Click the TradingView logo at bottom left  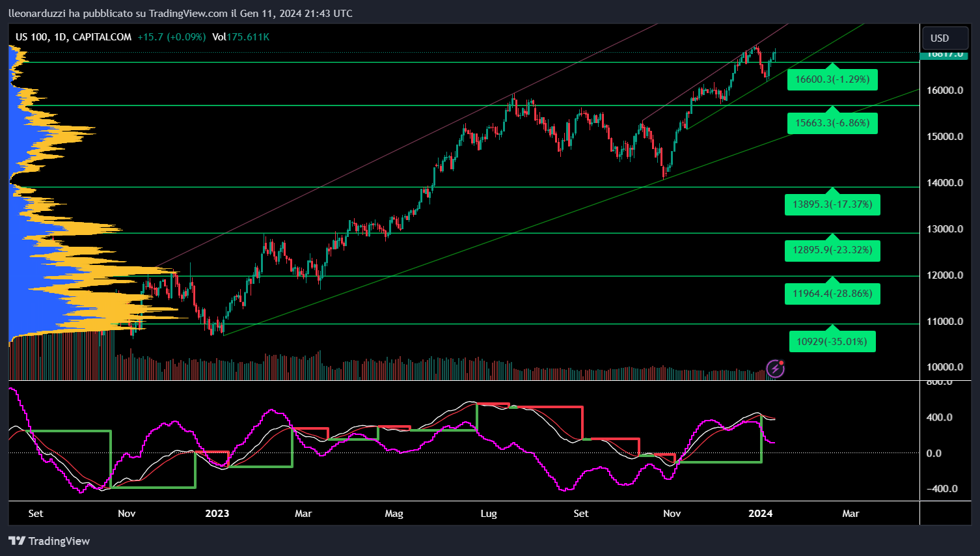(49, 541)
